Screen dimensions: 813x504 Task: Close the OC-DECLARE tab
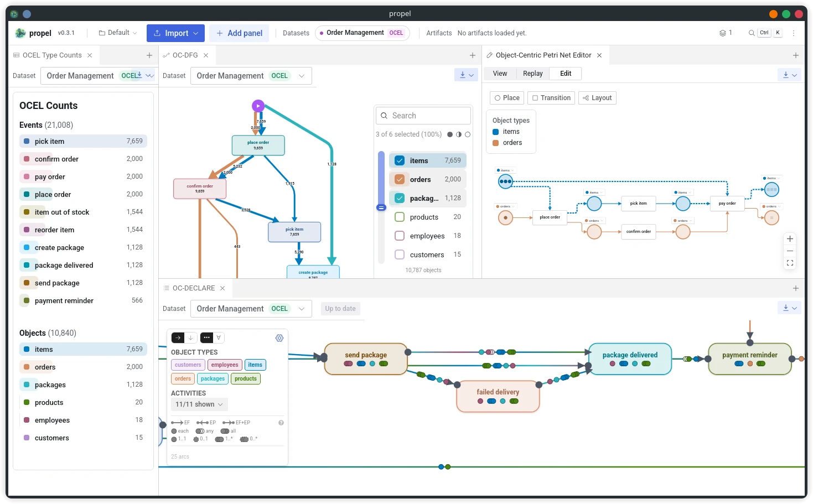222,288
